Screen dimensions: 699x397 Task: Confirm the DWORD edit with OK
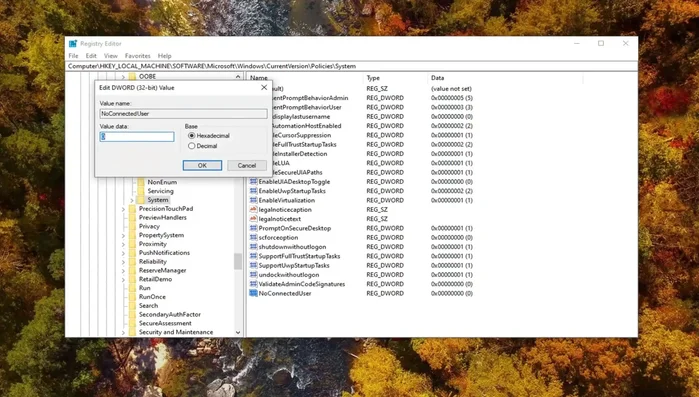tap(202, 165)
